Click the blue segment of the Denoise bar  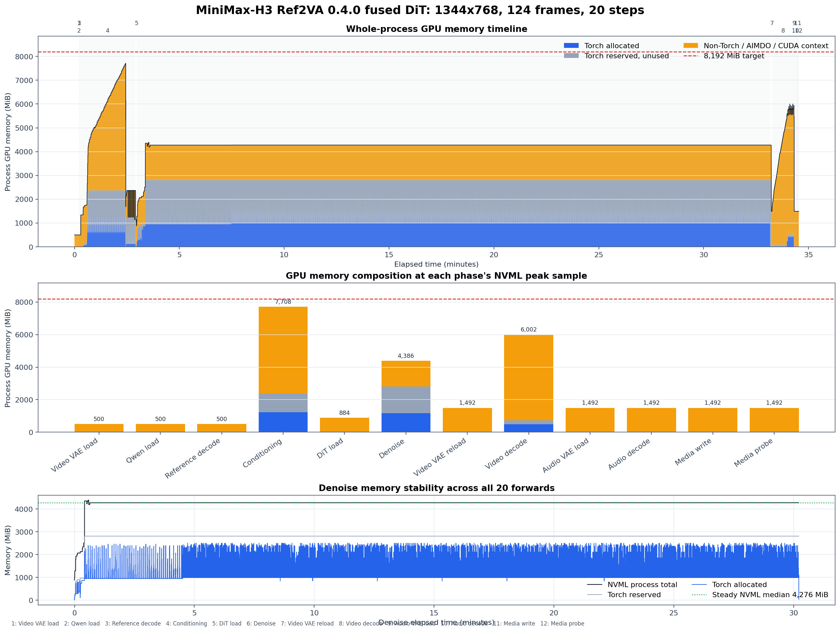click(x=406, y=422)
